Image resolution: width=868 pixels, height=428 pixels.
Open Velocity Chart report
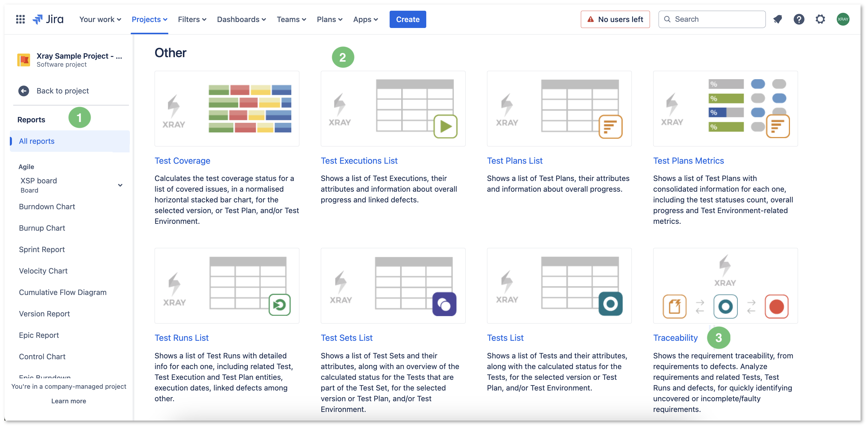pyautogui.click(x=43, y=271)
